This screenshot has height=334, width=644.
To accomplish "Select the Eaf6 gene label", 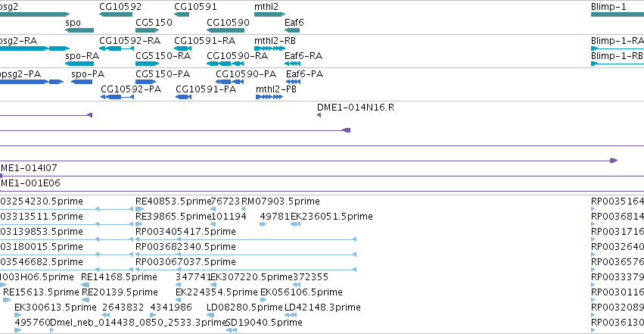I will point(294,23).
